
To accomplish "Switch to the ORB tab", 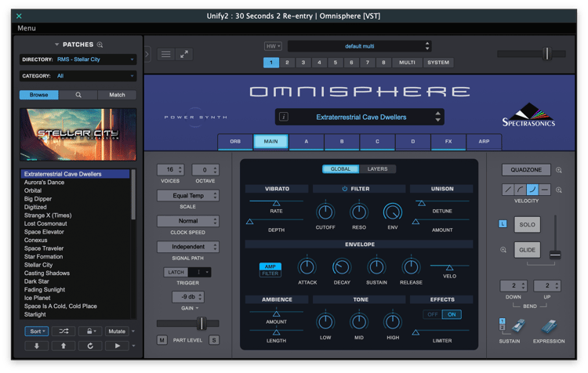I will [235, 142].
